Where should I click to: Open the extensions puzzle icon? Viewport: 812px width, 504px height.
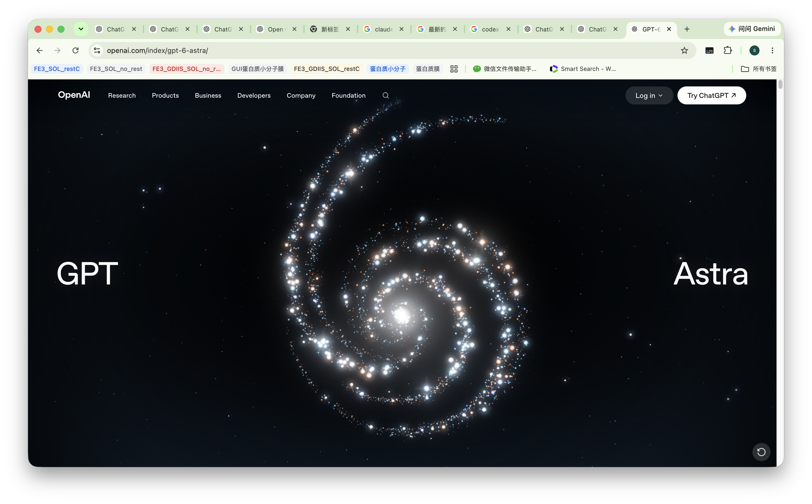[x=727, y=50]
